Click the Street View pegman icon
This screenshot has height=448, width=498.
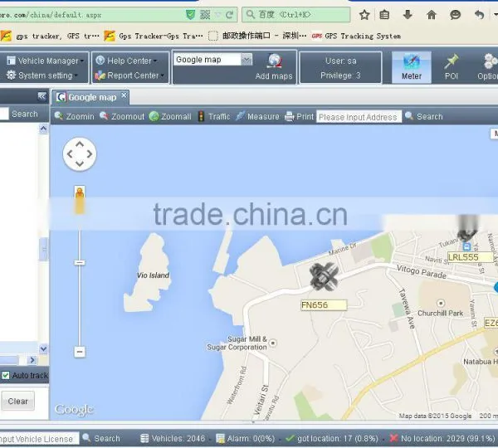pyautogui.click(x=80, y=192)
